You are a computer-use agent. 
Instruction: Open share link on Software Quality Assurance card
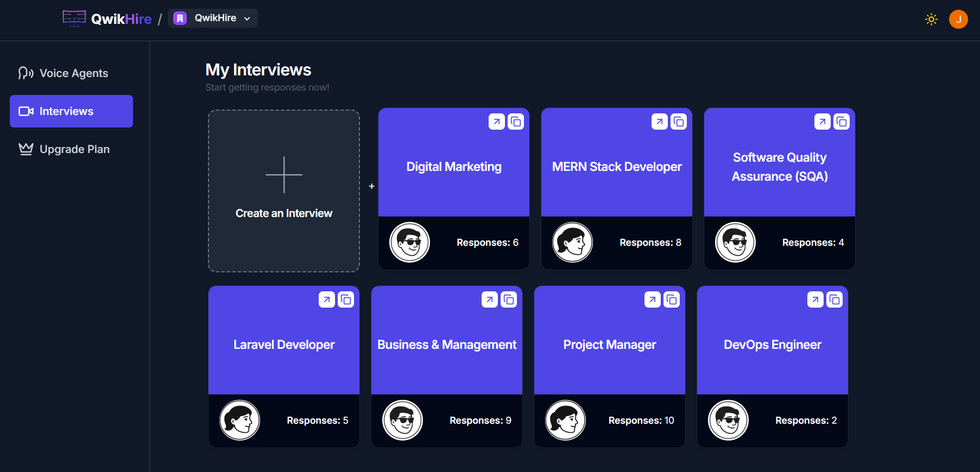coord(823,122)
